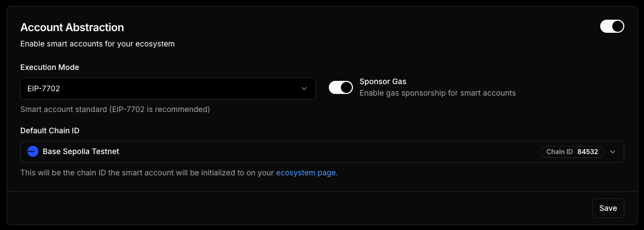
Task: Disable the Sponsor Gas toggle
Action: [340, 87]
